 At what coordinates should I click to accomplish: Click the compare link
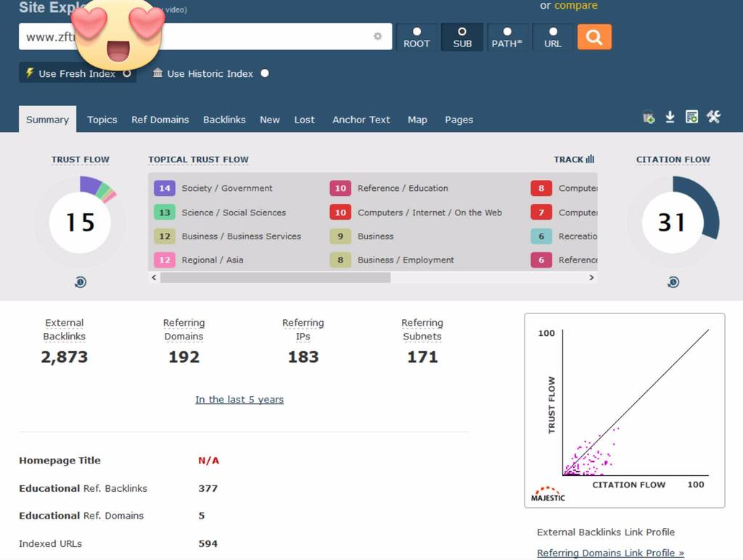coord(575,5)
